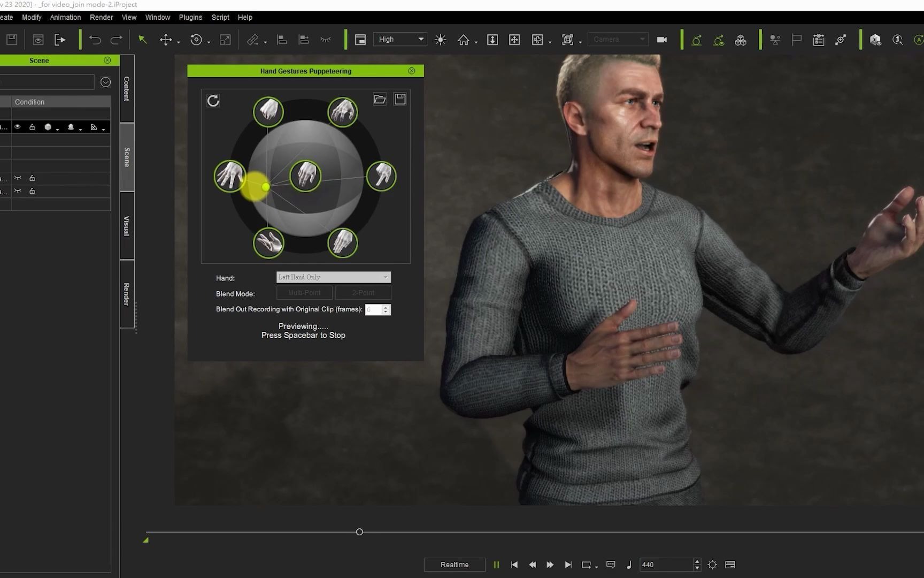Select the 2-Point blend mode button
This screenshot has height=578, width=924.
363,293
